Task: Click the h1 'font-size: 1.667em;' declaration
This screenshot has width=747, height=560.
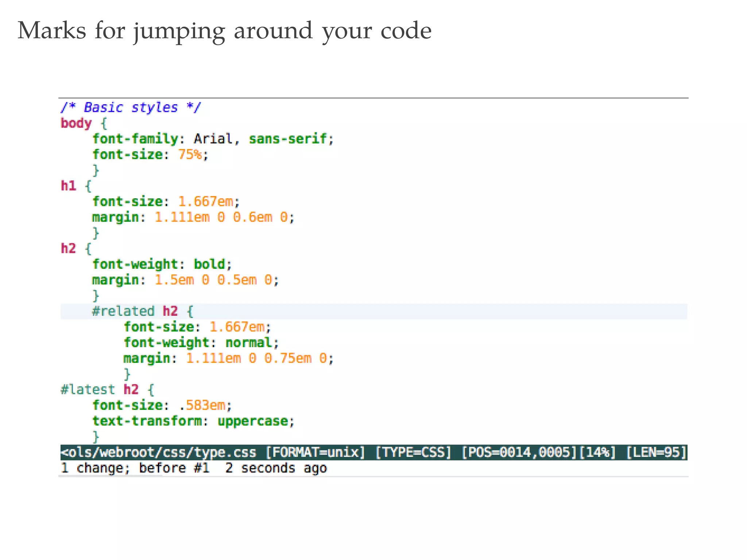Action: point(166,202)
